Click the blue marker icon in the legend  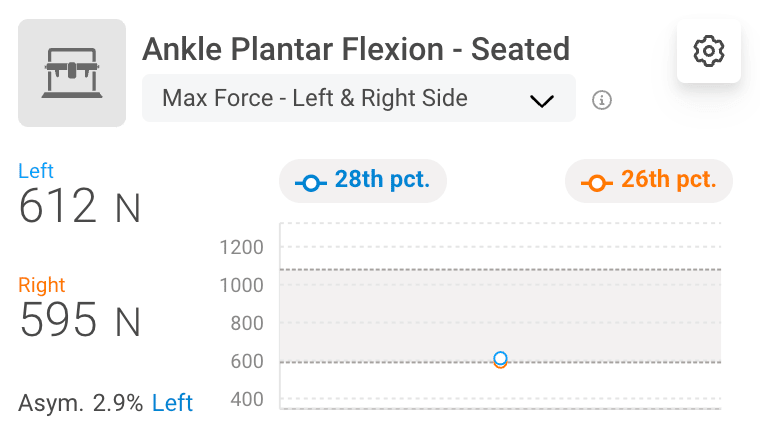311,183
